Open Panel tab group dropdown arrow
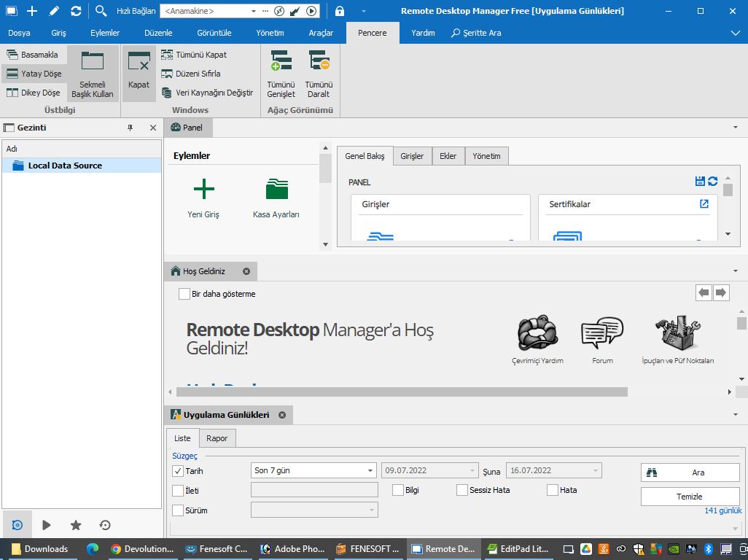The width and height of the screenshot is (748, 560). tap(736, 128)
